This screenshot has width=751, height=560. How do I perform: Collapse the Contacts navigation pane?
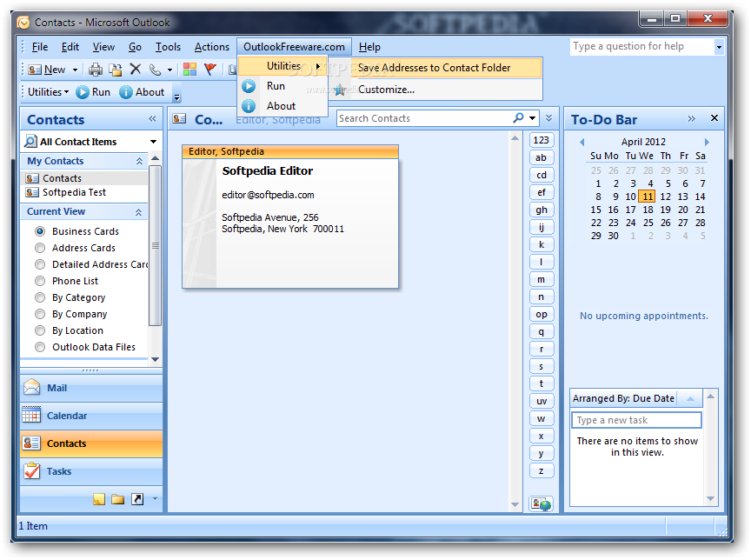pyautogui.click(x=152, y=119)
